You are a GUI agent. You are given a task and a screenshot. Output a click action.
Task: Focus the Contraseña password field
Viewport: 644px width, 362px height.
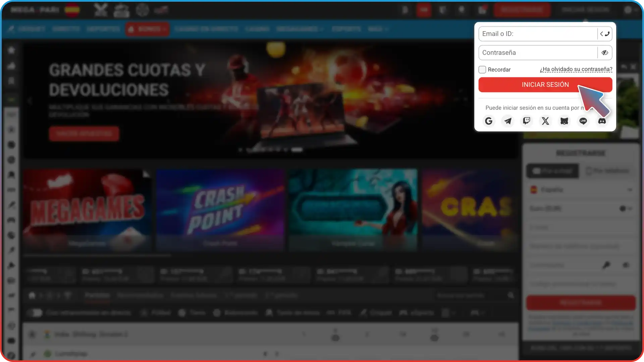538,53
